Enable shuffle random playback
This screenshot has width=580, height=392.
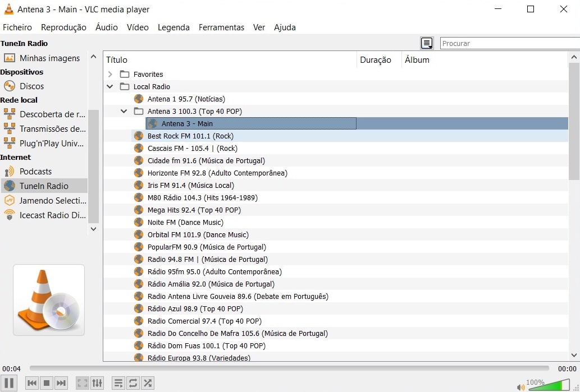pyautogui.click(x=148, y=383)
